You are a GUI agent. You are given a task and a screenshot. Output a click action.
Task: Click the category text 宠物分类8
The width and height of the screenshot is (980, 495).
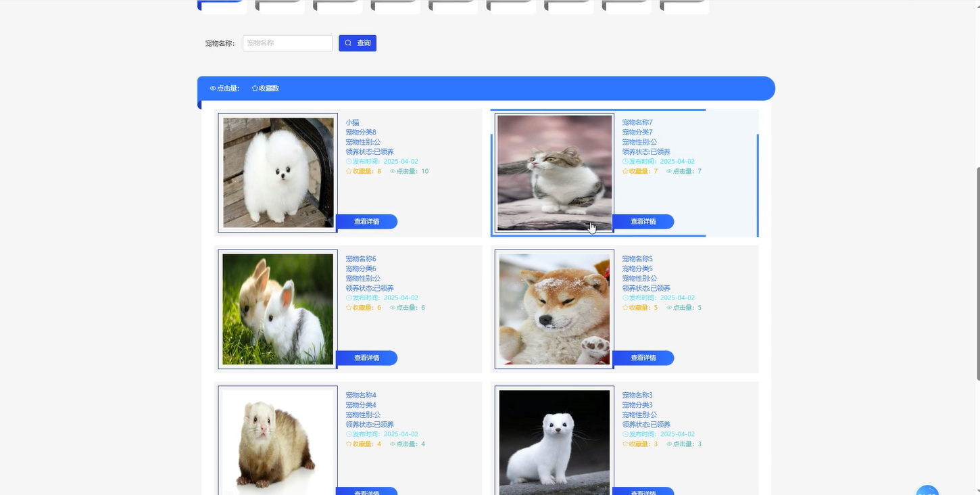click(361, 133)
